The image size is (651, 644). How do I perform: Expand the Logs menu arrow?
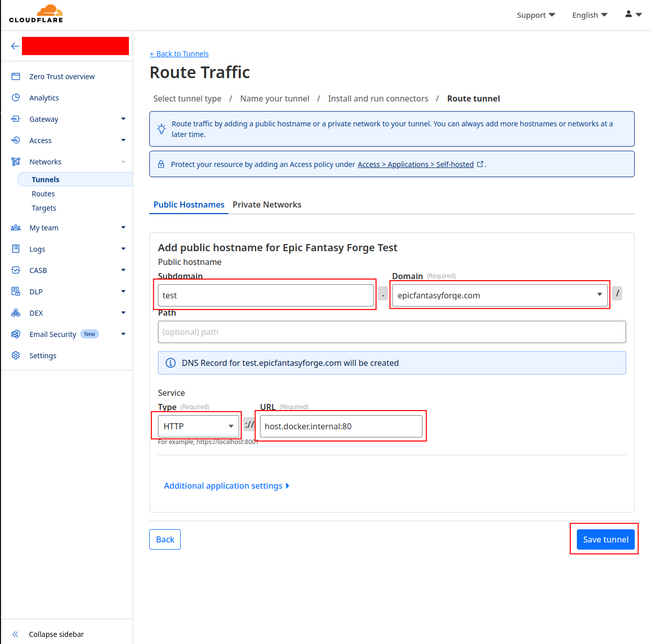click(123, 249)
